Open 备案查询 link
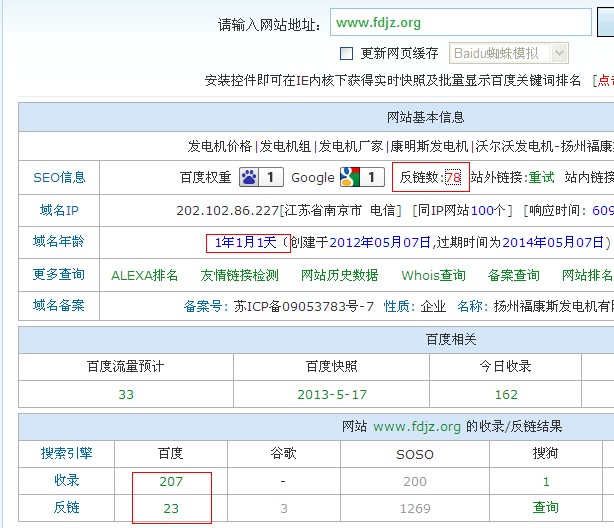The image size is (614, 528). 513,275
